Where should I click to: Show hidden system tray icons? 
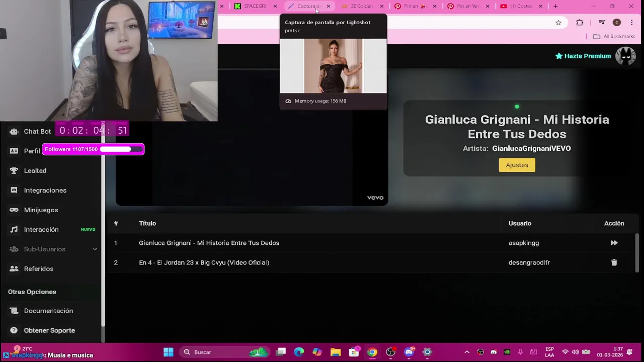pos(466,352)
